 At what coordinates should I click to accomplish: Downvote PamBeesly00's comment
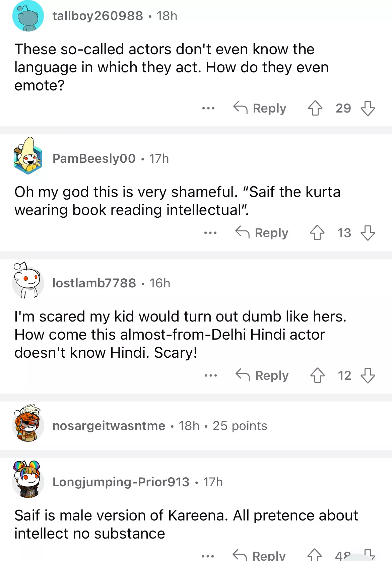[x=368, y=233]
